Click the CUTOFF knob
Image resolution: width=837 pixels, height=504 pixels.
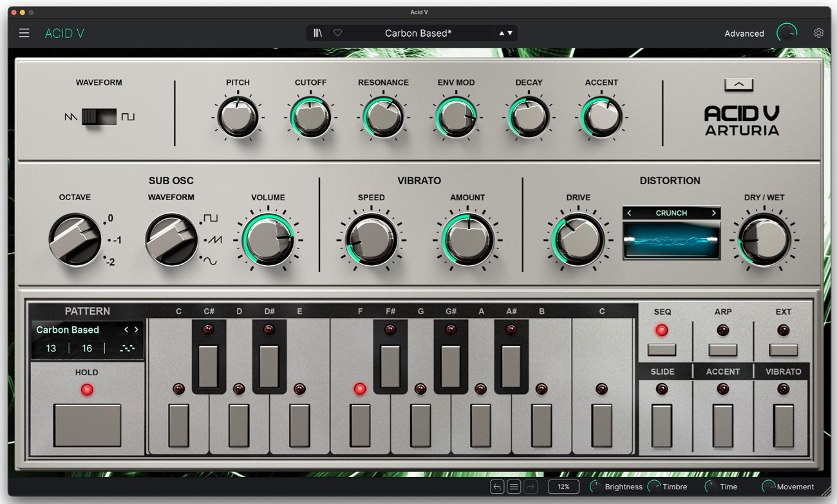310,118
